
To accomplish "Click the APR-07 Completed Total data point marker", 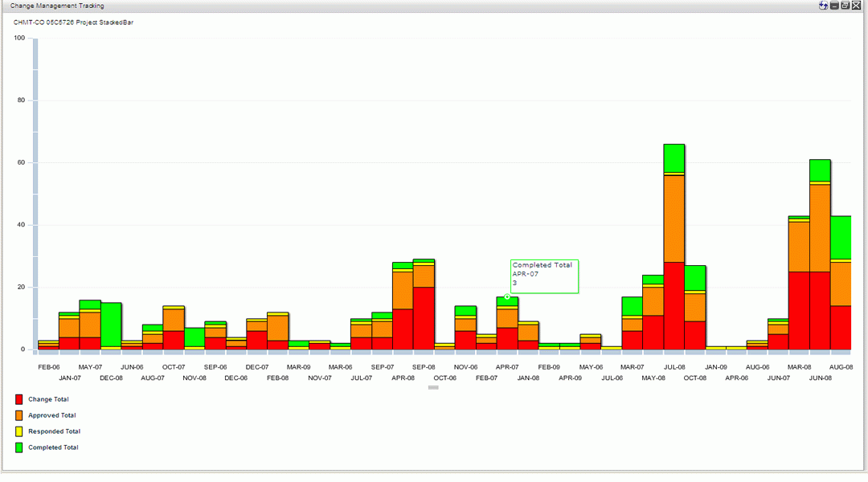I will coord(507,297).
